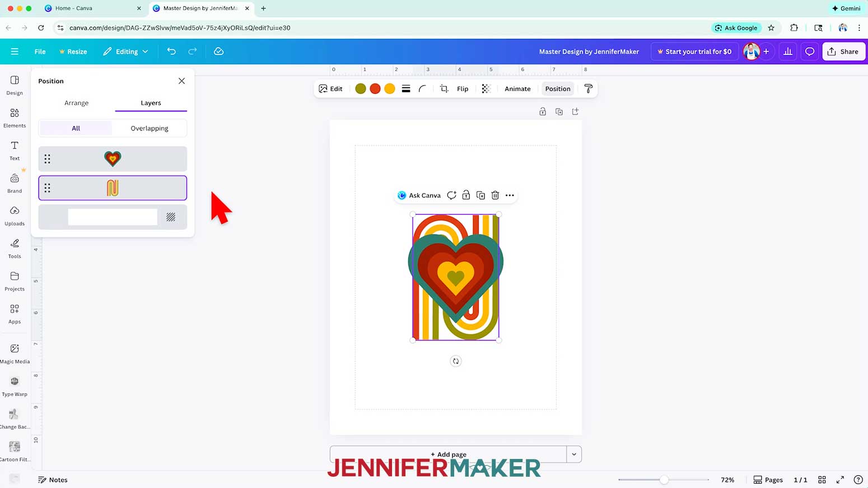Lock element using floating lock icon
Image resolution: width=868 pixels, height=488 pixels.
point(466,195)
